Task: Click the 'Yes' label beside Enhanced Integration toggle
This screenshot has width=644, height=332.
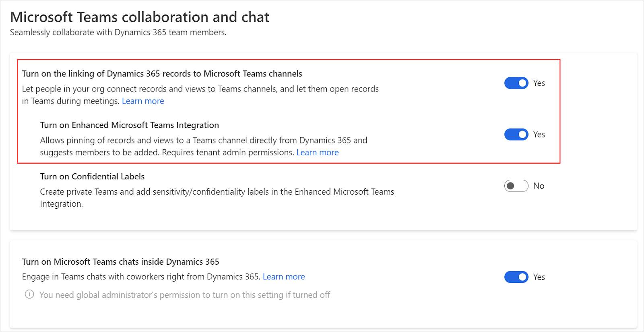Action: (539, 135)
